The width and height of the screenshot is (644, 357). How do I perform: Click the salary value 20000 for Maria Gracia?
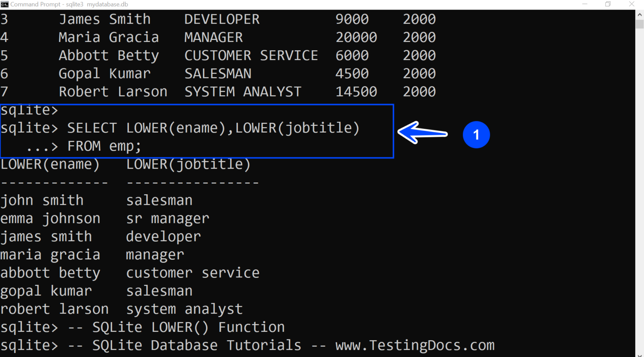[356, 37]
